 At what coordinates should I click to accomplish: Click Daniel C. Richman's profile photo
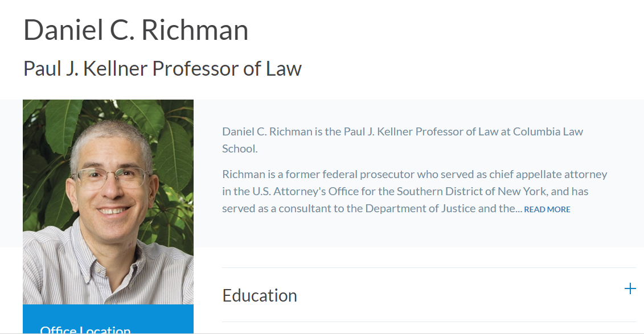pyautogui.click(x=108, y=202)
